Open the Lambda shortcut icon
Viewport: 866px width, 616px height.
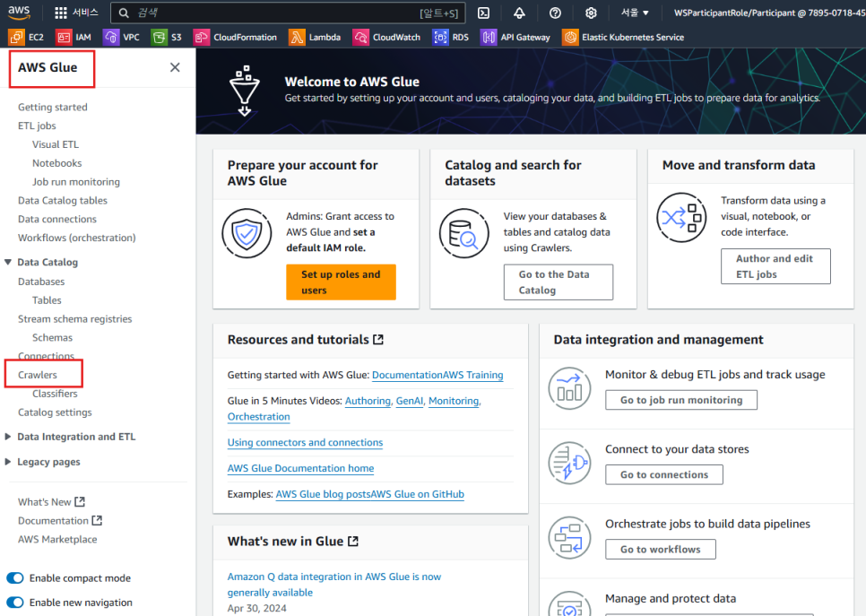[x=297, y=37]
